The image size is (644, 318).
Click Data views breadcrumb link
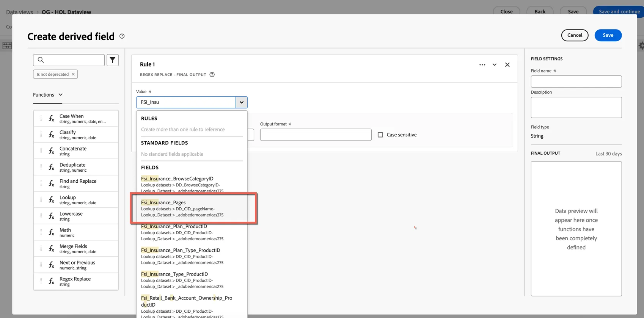point(19,12)
